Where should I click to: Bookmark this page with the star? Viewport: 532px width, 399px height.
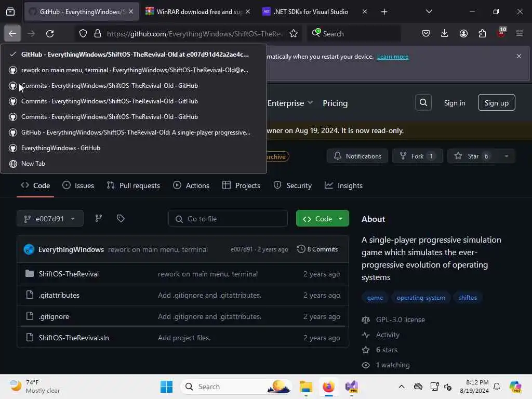(x=294, y=34)
